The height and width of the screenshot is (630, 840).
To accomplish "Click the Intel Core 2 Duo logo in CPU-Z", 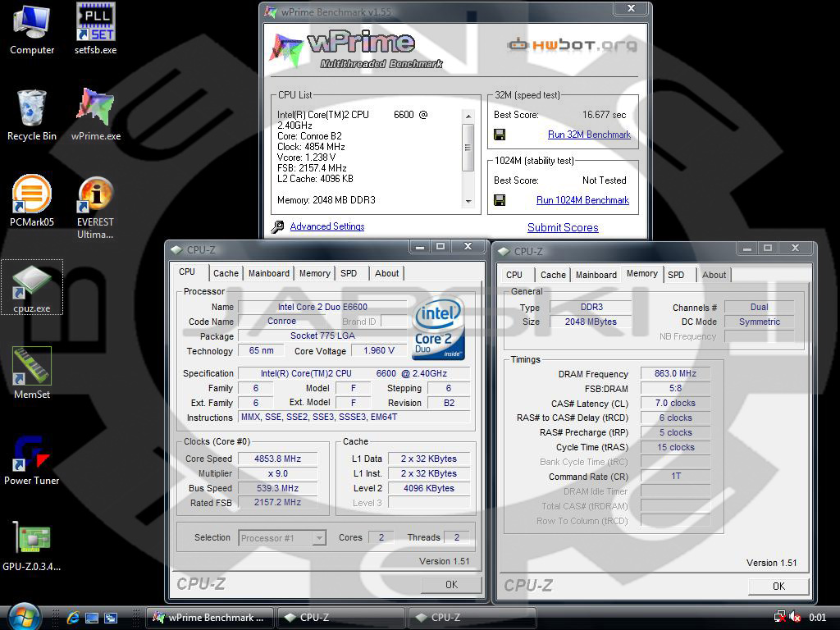I will (x=438, y=328).
